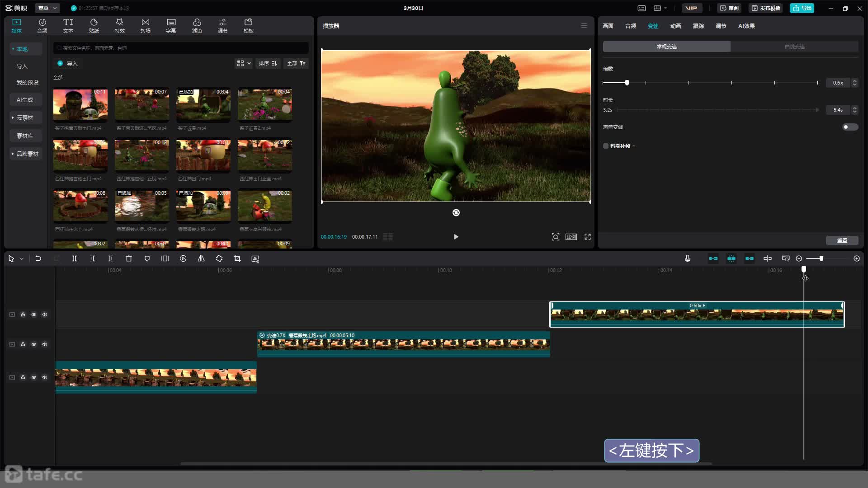Open the 全部 filter dropdown

(296, 63)
